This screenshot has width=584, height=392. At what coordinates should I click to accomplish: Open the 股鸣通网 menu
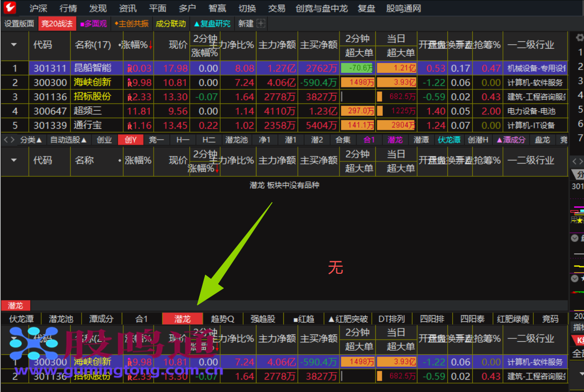[x=404, y=8]
